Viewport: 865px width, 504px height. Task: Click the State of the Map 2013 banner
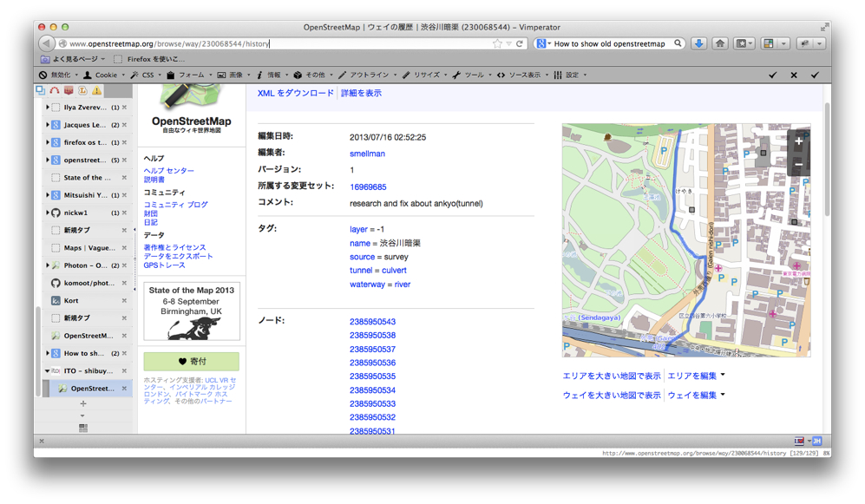(192, 311)
